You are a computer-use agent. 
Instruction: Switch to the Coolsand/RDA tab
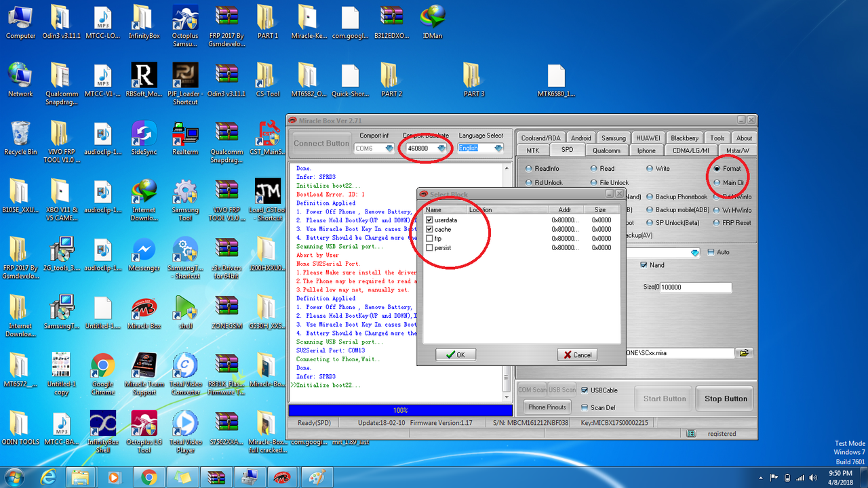[540, 138]
